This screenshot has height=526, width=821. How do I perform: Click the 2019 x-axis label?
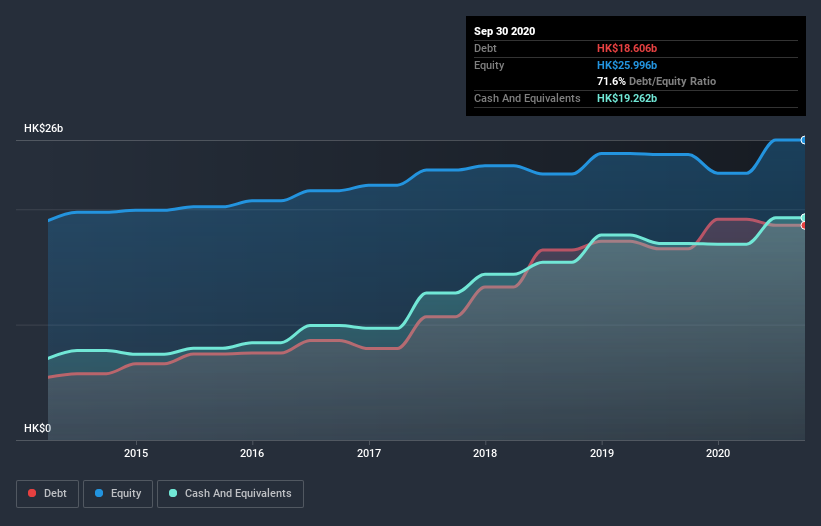pyautogui.click(x=602, y=453)
